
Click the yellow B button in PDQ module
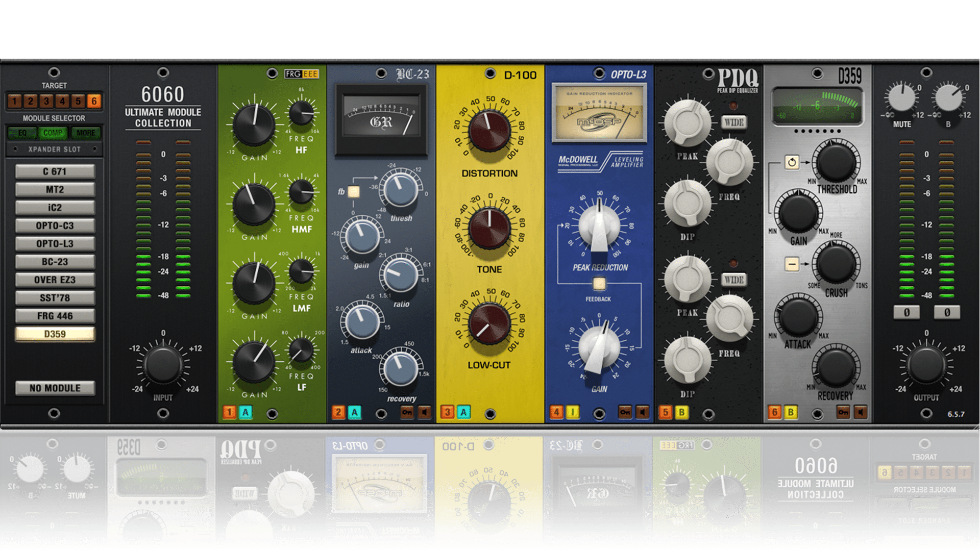tap(681, 412)
